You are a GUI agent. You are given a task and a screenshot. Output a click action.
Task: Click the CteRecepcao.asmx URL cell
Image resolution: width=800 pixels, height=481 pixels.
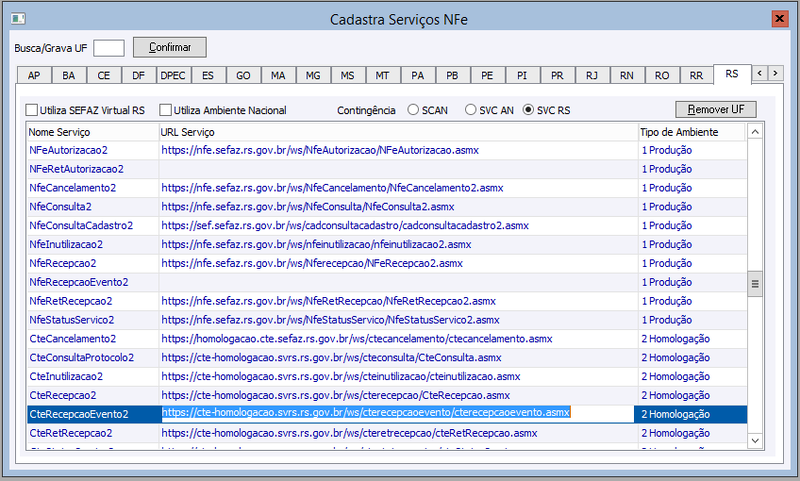398,396
